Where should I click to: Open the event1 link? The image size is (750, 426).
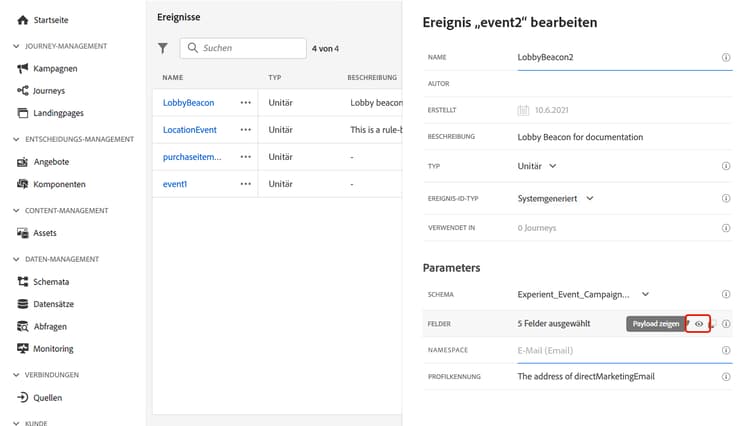[x=175, y=184]
